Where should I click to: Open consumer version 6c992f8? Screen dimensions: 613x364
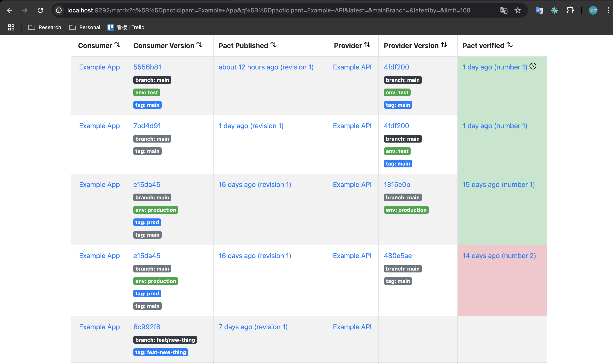(147, 327)
